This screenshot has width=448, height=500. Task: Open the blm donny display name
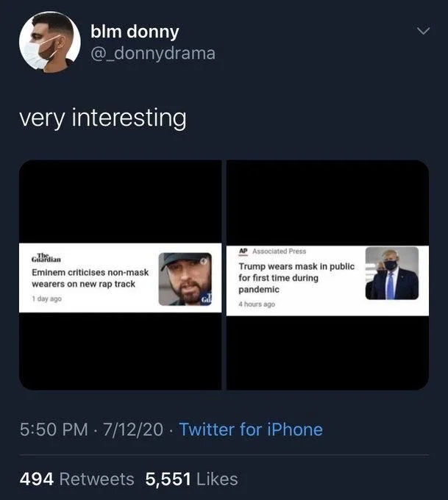pos(134,32)
